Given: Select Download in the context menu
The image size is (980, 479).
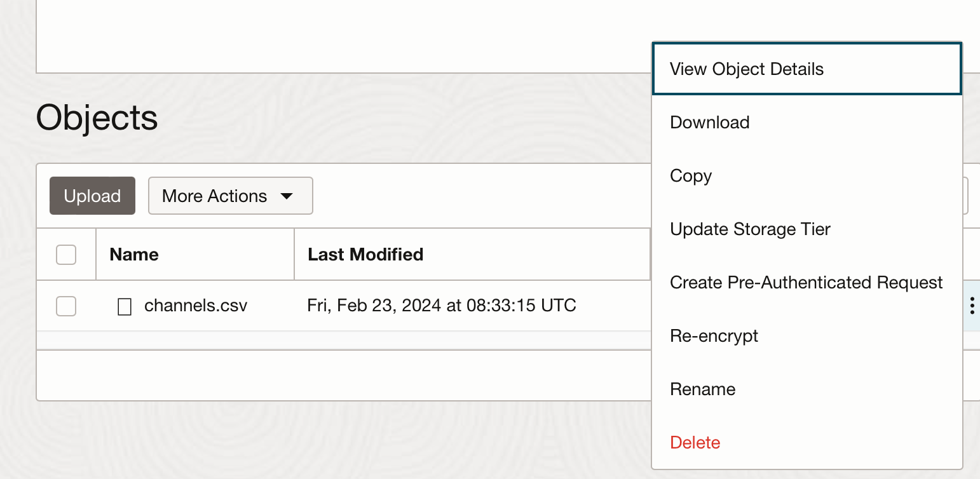Looking at the screenshot, I should (710, 123).
